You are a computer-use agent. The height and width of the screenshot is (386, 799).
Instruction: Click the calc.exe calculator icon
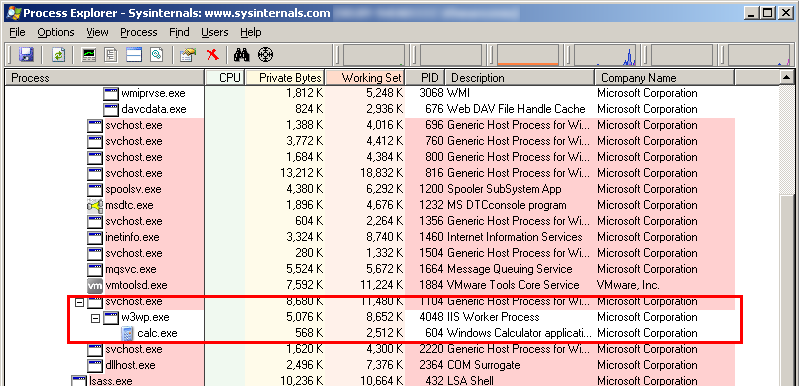click(127, 334)
